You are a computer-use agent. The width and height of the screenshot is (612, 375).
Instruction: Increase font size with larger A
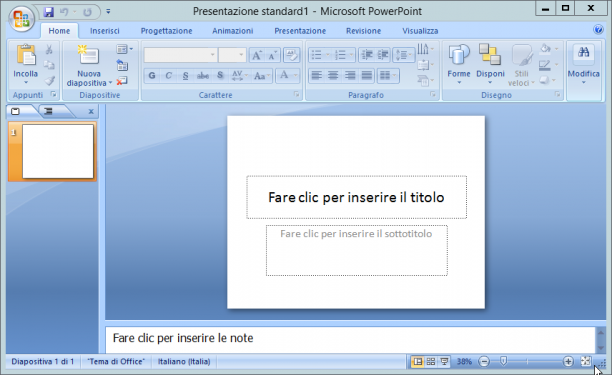[256, 55]
